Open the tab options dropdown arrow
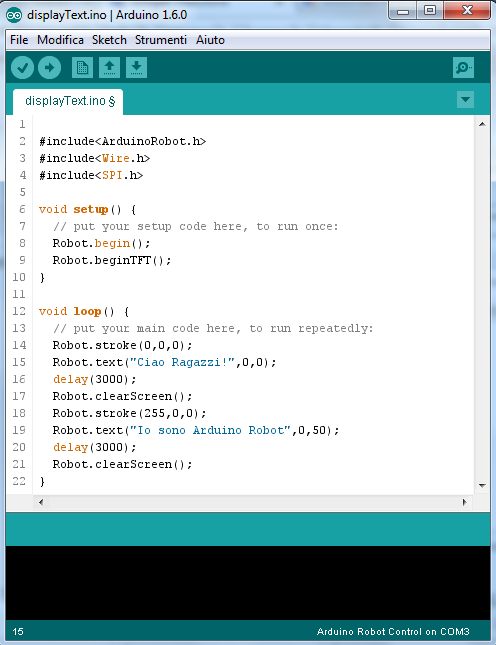 [x=466, y=100]
